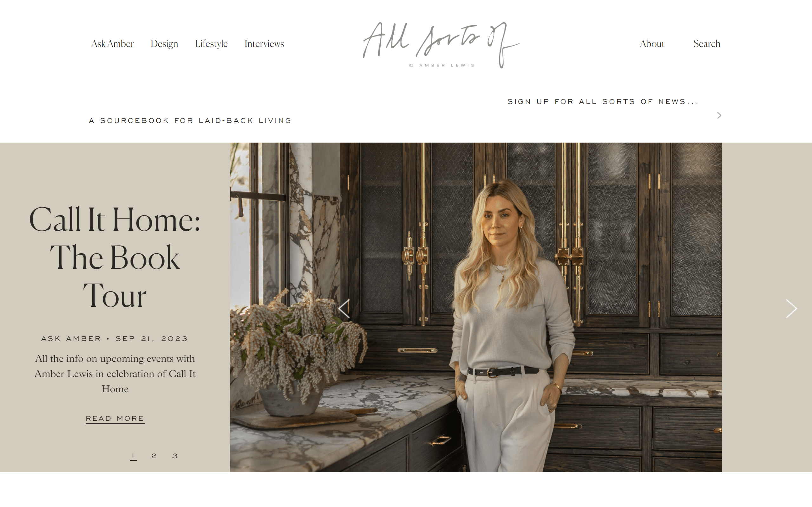Click the A Sourcebook For Laid-Back Living tagline

point(190,121)
